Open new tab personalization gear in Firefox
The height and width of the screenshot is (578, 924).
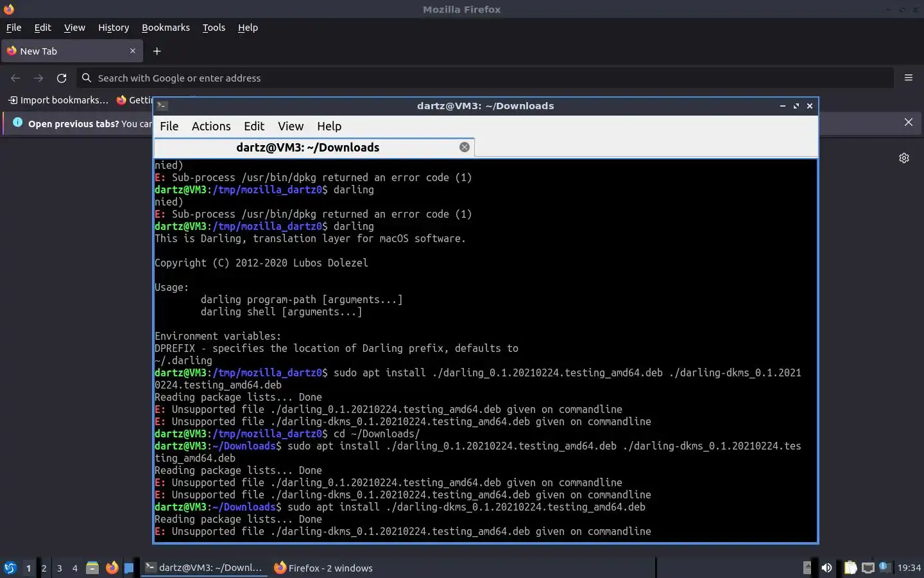point(904,158)
